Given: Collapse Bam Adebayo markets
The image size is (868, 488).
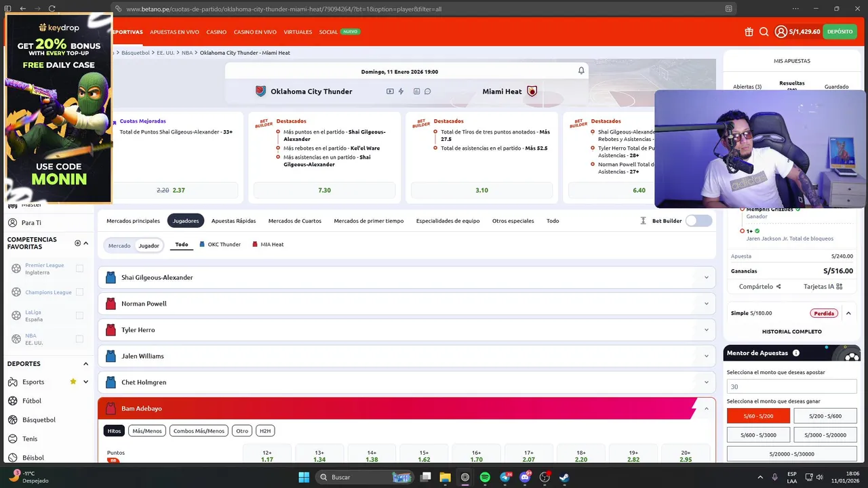Looking at the screenshot, I should coord(407,408).
